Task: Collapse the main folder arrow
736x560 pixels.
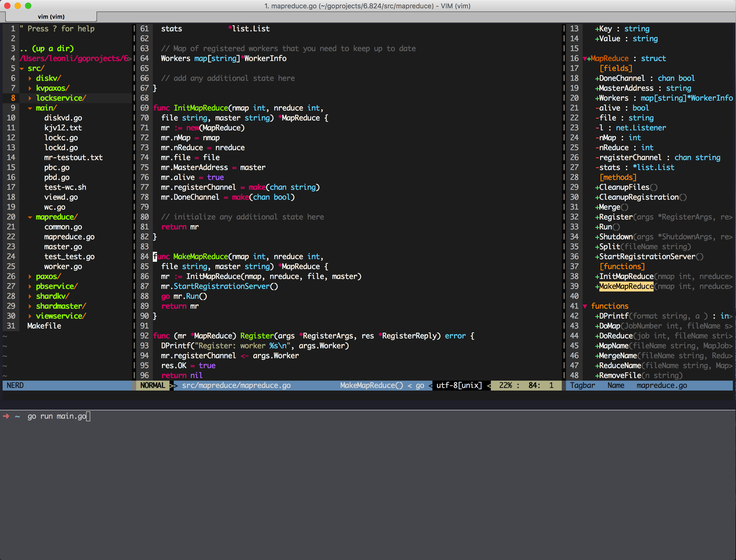Action: pyautogui.click(x=30, y=108)
